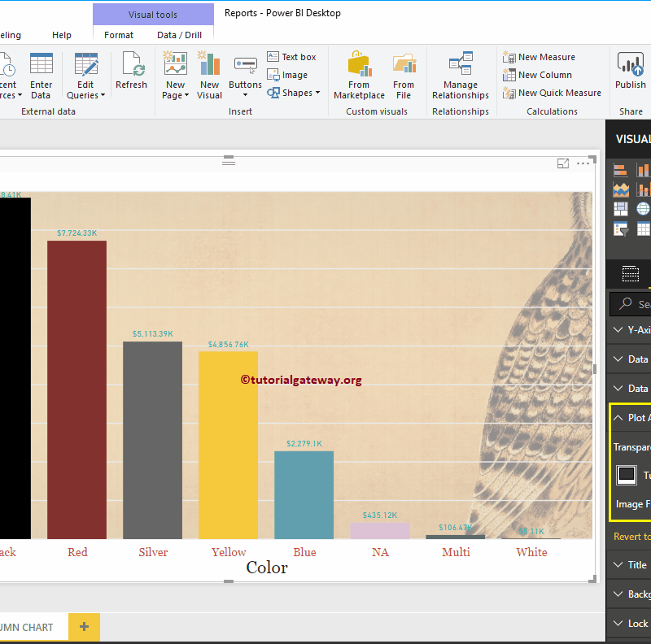Pick the Table visualization icon
Image resolution: width=651 pixels, height=644 pixels.
pyautogui.click(x=643, y=228)
